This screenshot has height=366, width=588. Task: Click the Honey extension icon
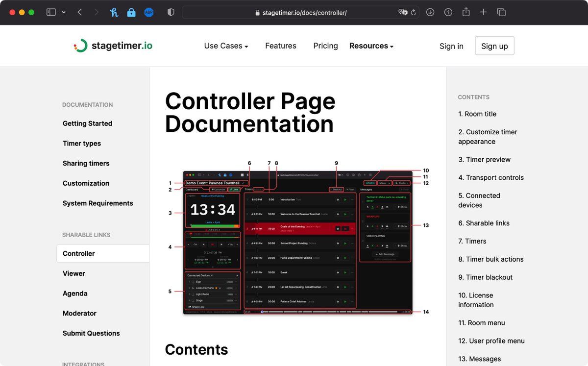click(x=114, y=12)
